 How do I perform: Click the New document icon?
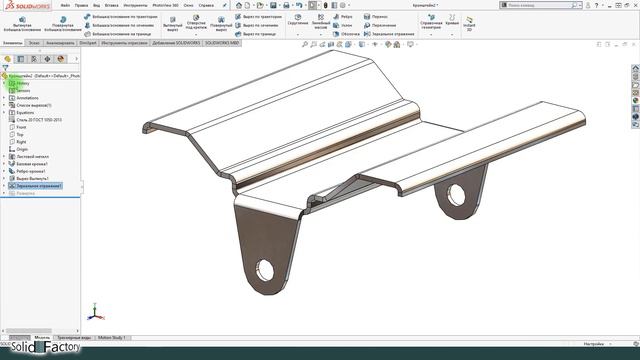coord(247,6)
